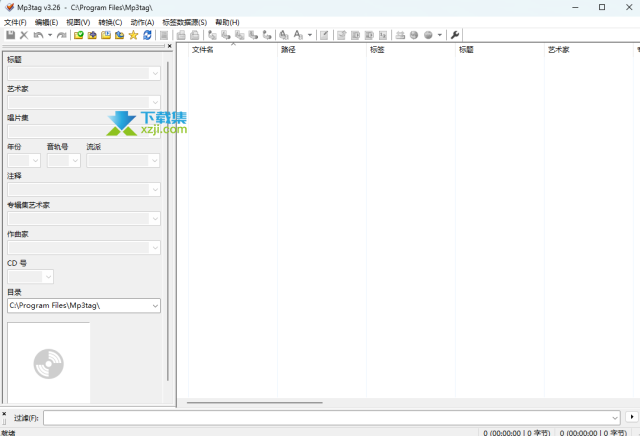This screenshot has height=436, width=640.
Task: Expand the 目录 directory dropdown arrow
Action: 155,306
